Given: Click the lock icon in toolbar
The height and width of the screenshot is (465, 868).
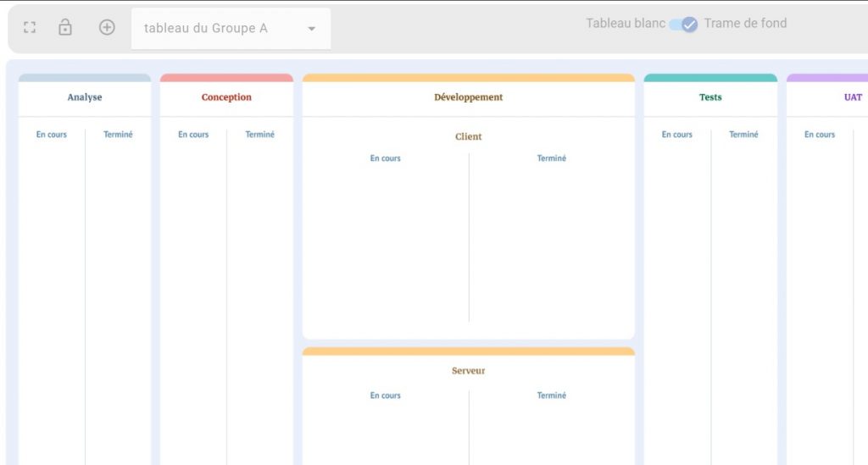Looking at the screenshot, I should pyautogui.click(x=65, y=28).
